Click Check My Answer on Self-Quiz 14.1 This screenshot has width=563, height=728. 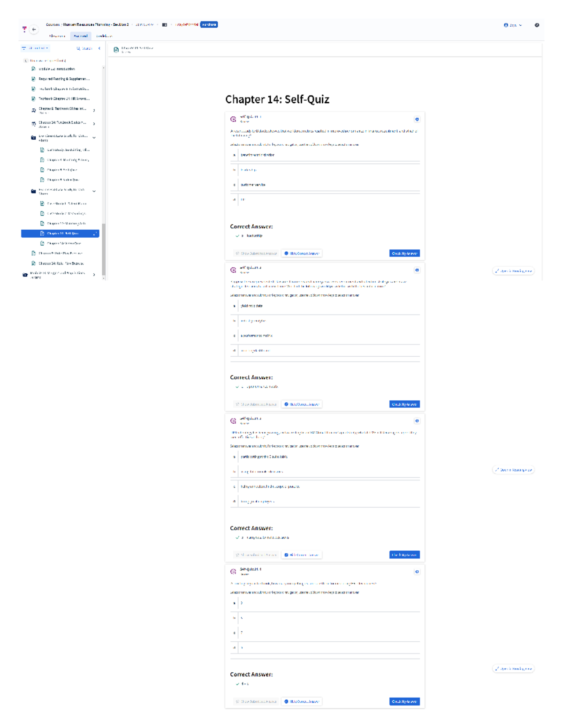tap(404, 254)
